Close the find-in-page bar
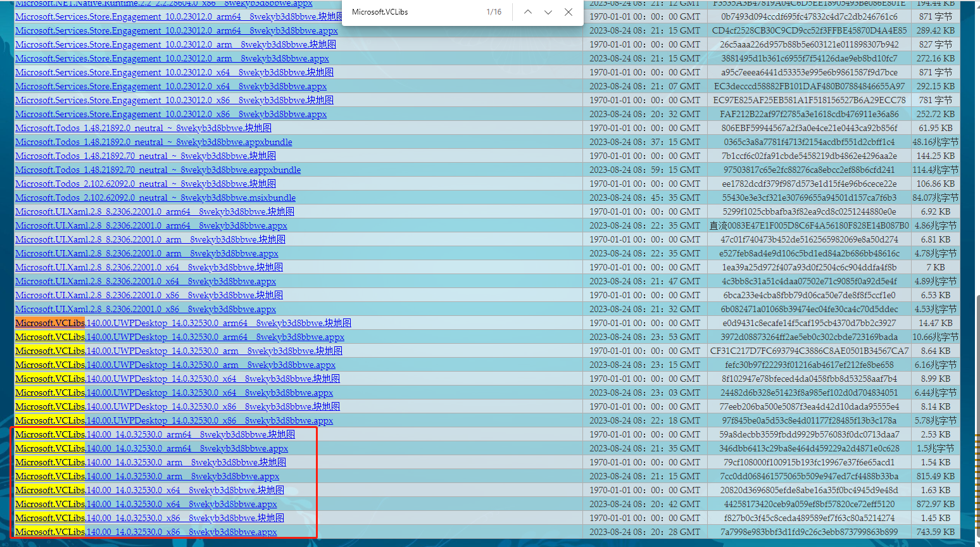The height and width of the screenshot is (547, 980). [569, 12]
